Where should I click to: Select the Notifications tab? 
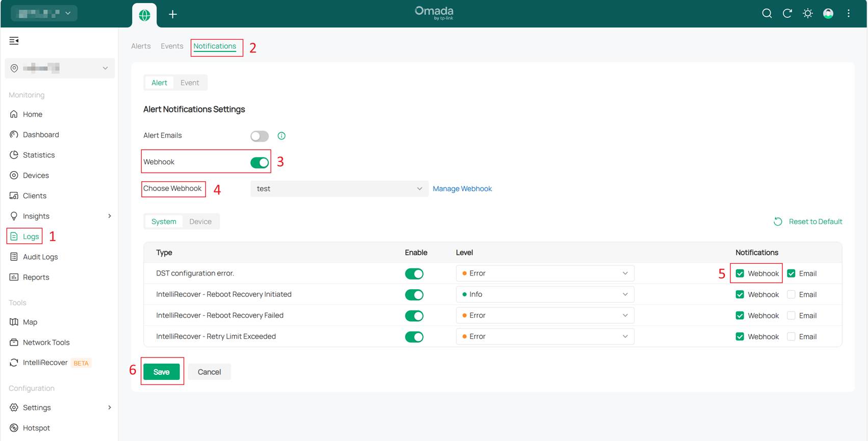(x=215, y=46)
